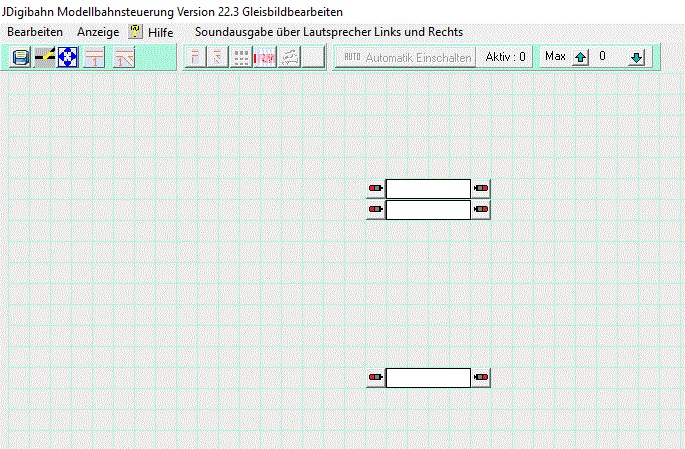Open the Anzeige menu
This screenshot has width=685, height=449.
(98, 32)
